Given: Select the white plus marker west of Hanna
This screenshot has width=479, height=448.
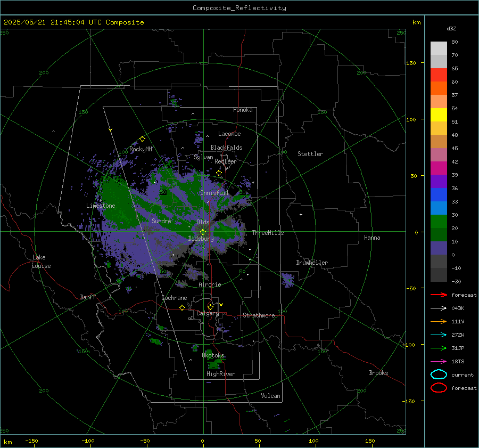Looking at the screenshot, I should (301, 214).
